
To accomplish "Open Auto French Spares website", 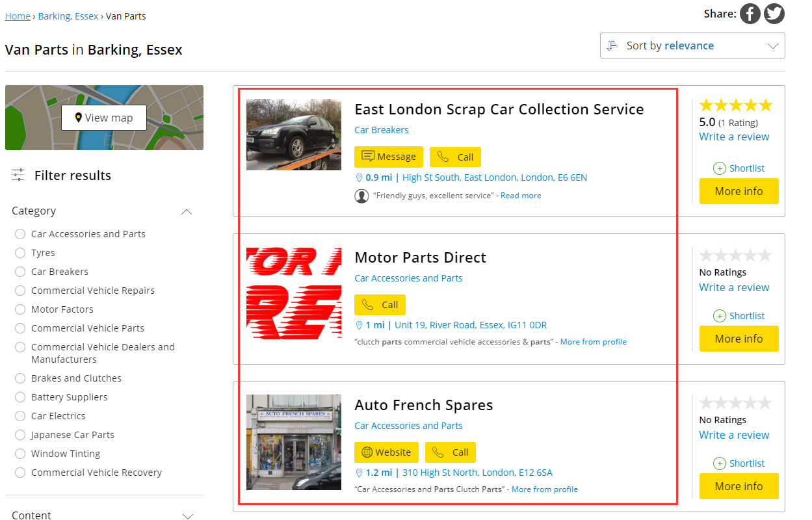I will click(x=386, y=452).
